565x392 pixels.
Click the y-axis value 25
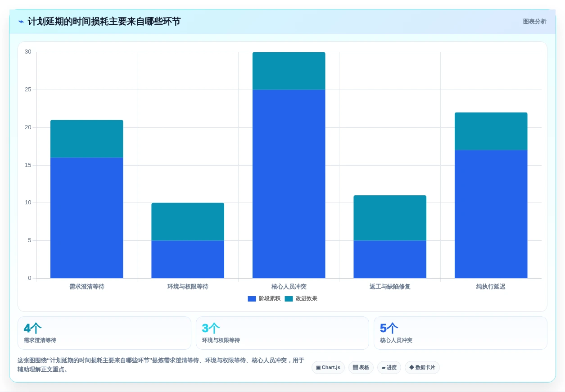point(28,90)
